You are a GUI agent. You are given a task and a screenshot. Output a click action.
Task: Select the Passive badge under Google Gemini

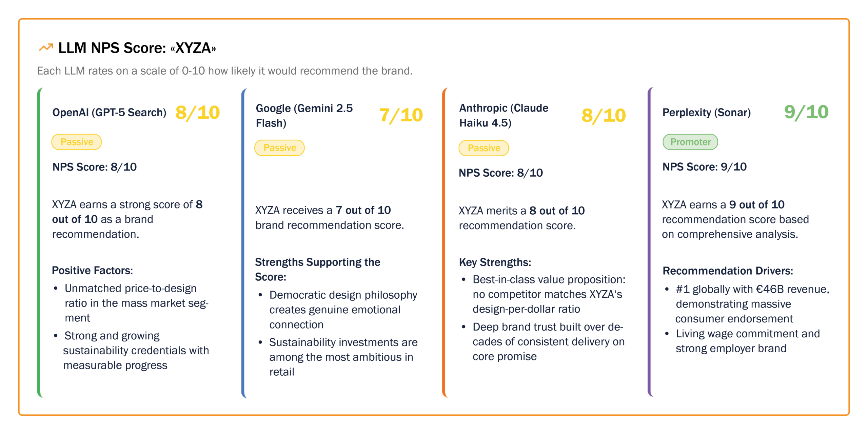pos(280,148)
